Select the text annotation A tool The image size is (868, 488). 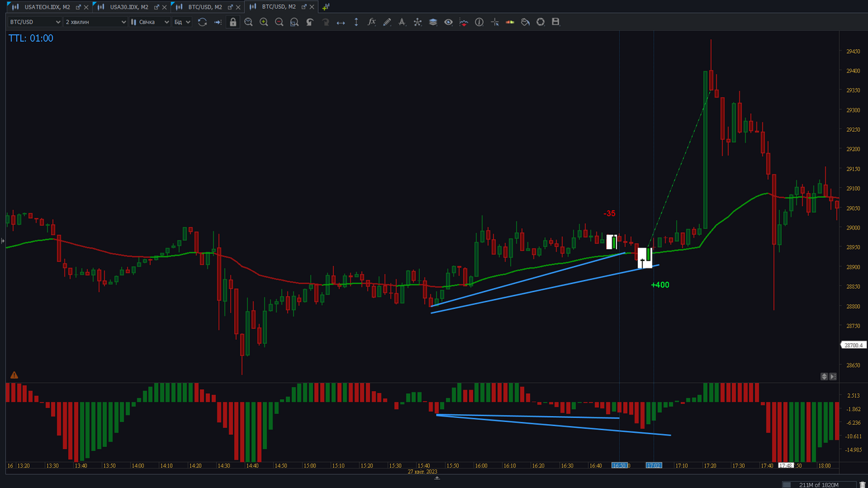(402, 22)
